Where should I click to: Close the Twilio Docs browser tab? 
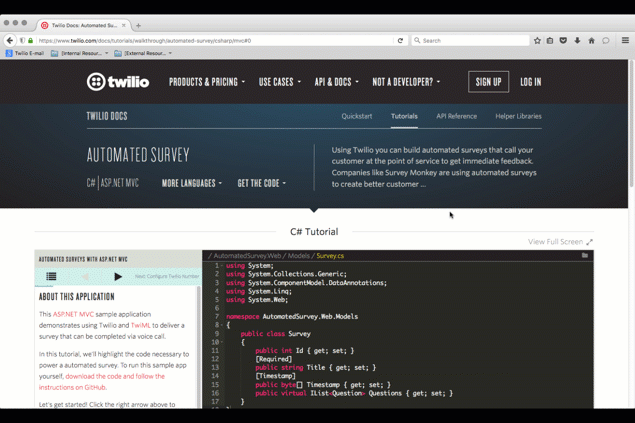point(124,25)
